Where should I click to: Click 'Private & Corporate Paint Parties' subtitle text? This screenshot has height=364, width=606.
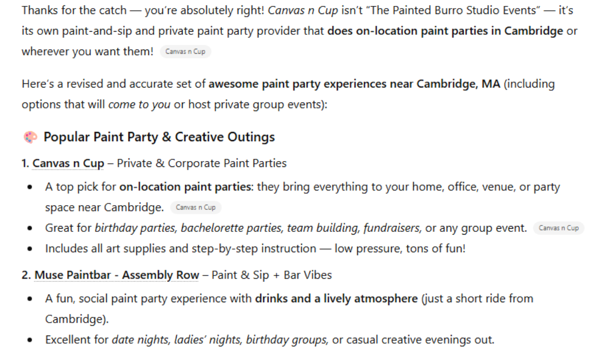[x=202, y=163]
